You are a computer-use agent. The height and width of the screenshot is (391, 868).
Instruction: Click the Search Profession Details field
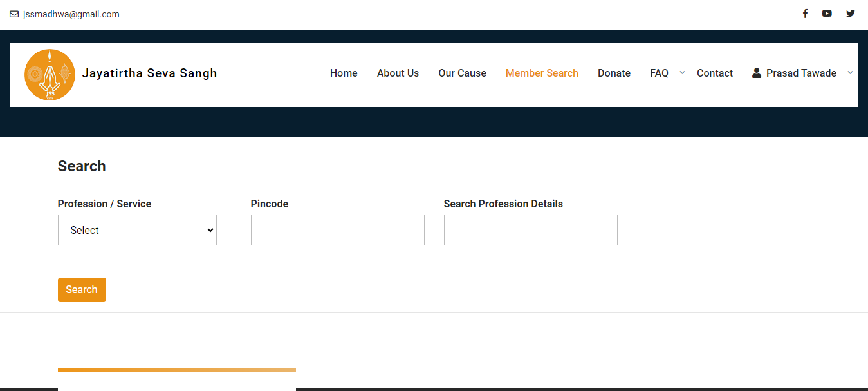(x=530, y=230)
